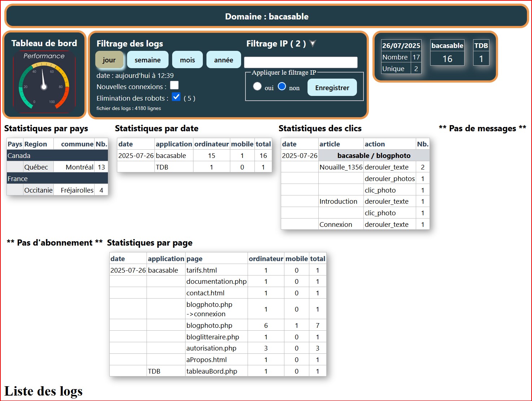Expand the Canada country row
Image resolution: width=532 pixels, height=401 pixels.
click(x=57, y=155)
